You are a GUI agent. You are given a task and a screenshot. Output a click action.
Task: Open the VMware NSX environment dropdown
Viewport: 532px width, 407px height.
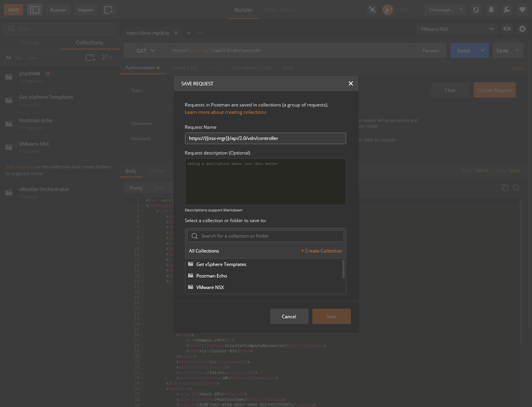[457, 29]
